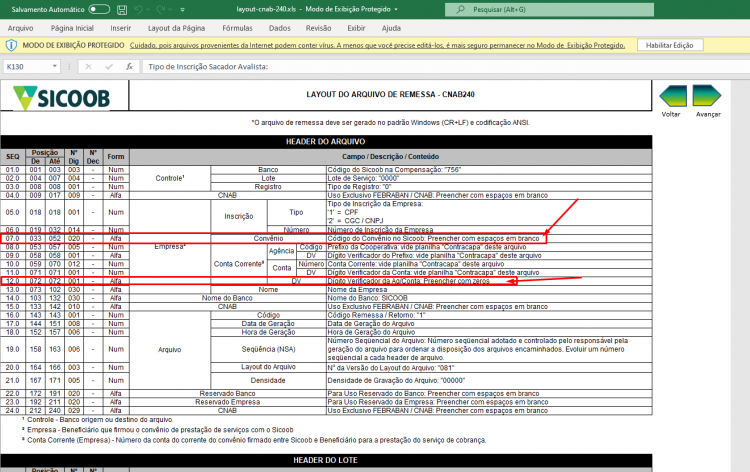
Task: Toggle Salvamento Automático switch
Action: coord(99,9)
